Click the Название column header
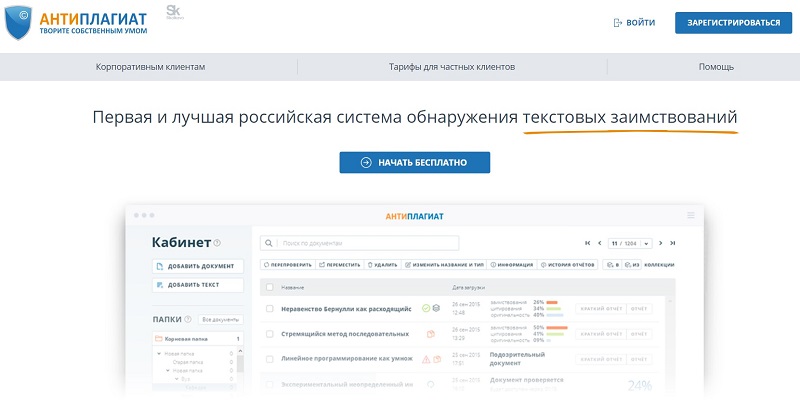The height and width of the screenshot is (404, 800). (292, 288)
